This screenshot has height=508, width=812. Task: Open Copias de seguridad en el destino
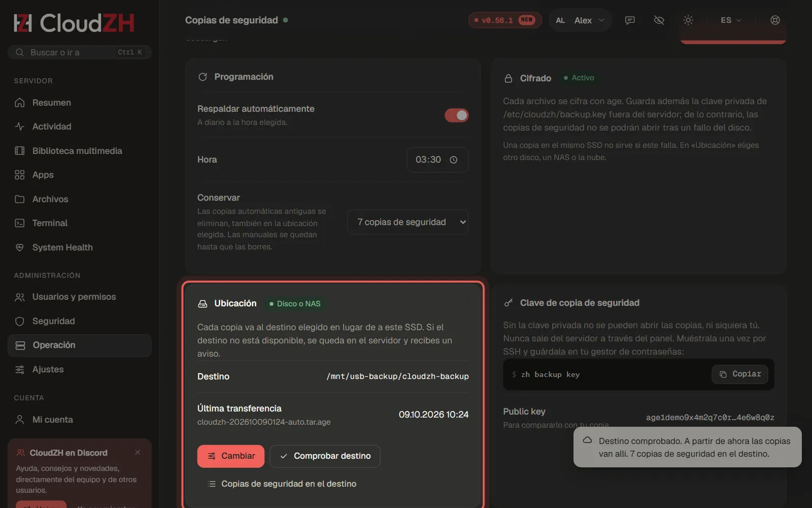[282, 484]
